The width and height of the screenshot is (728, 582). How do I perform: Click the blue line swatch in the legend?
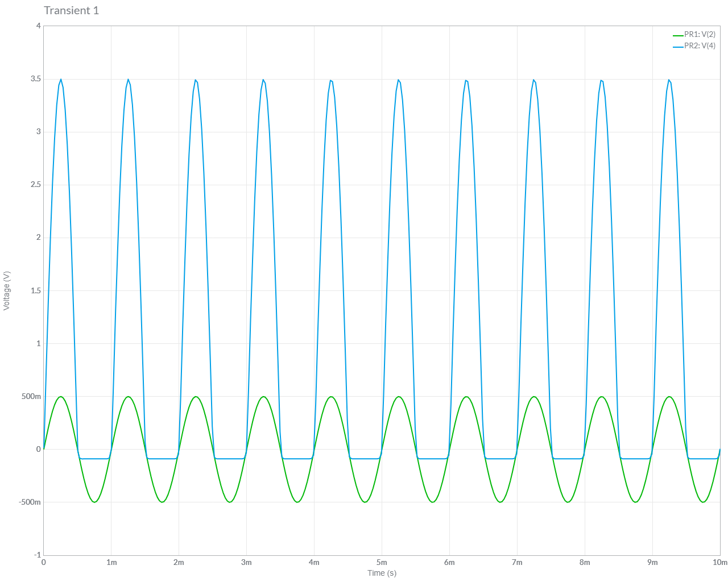point(677,47)
